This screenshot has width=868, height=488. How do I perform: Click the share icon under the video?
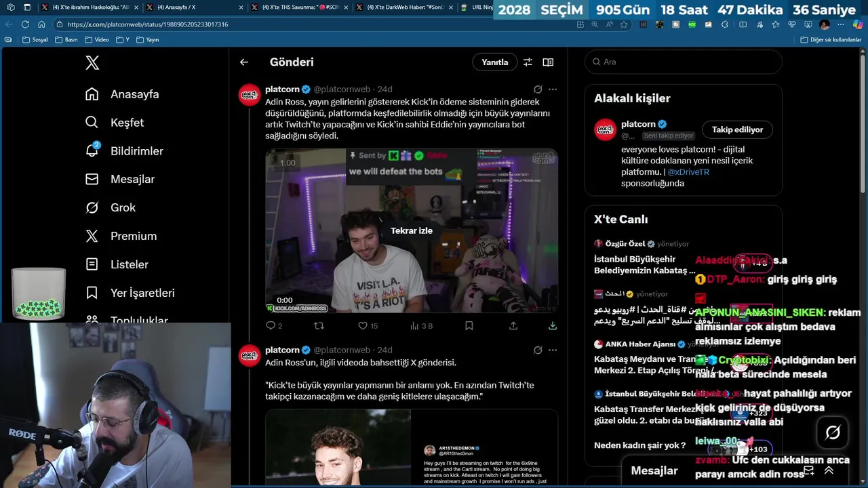[513, 326]
